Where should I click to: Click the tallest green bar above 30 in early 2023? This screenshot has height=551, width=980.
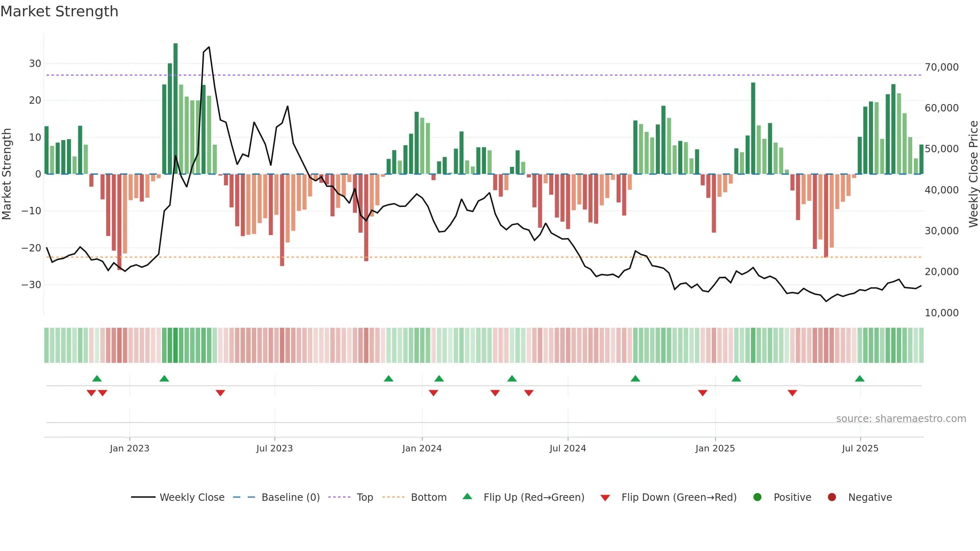tap(176, 109)
